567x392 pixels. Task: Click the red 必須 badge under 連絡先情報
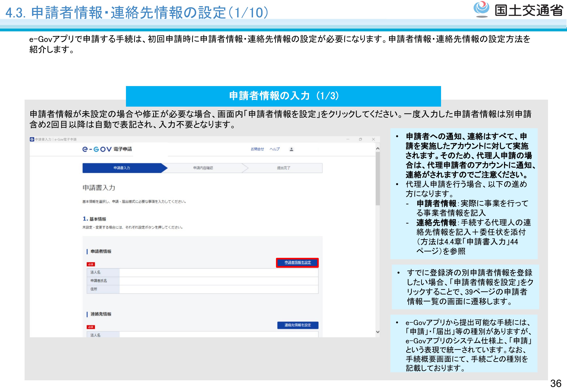[91, 327]
